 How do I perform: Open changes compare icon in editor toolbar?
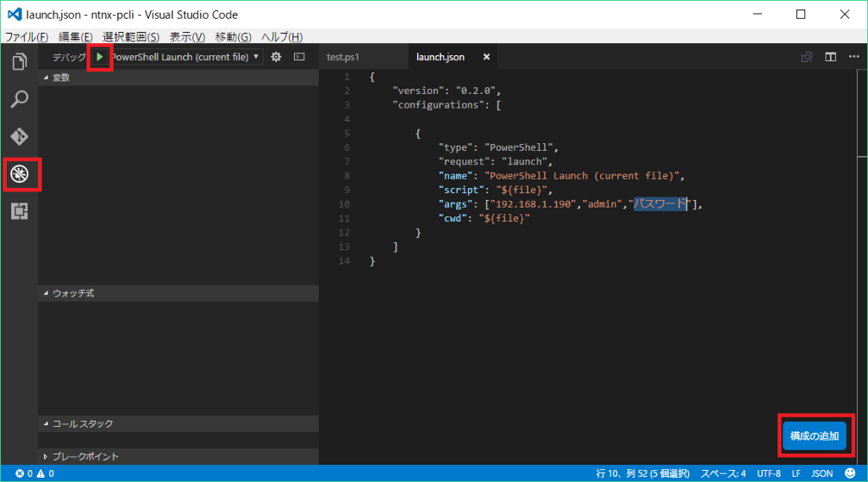tap(807, 57)
